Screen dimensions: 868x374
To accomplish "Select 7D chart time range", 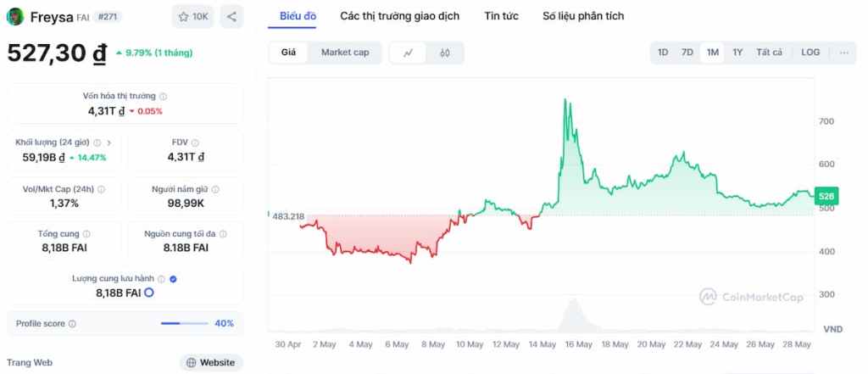I will point(687,53).
